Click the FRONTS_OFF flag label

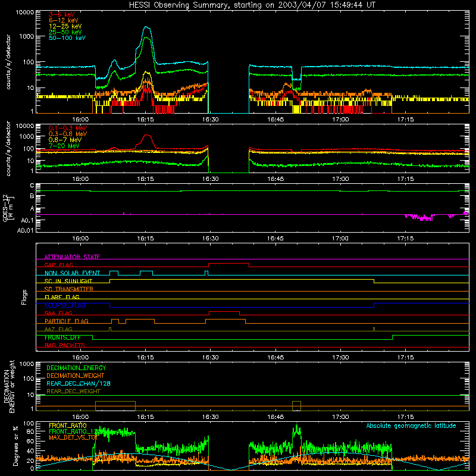tap(62, 337)
